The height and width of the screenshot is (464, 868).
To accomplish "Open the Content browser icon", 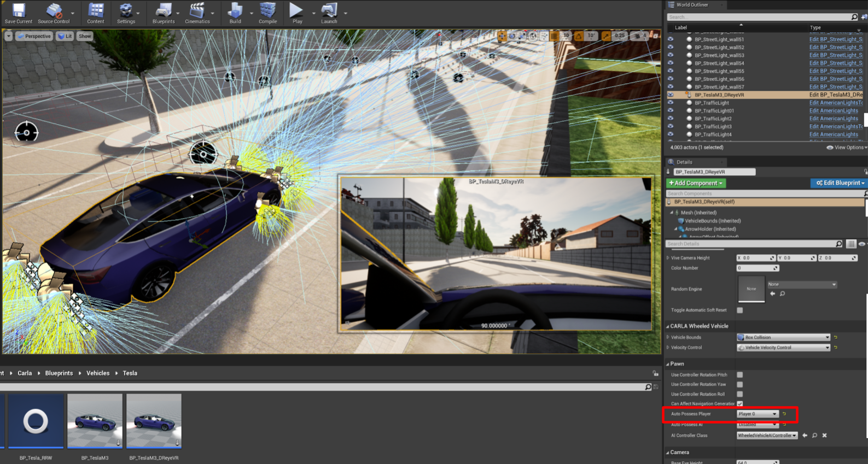I will tap(96, 13).
